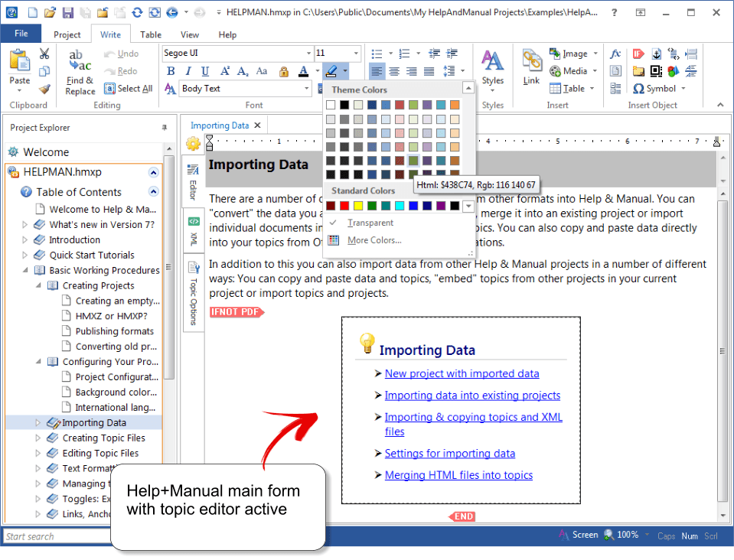Toggle italic text formatting
Viewport: 734px width, 560px height.
188,70
